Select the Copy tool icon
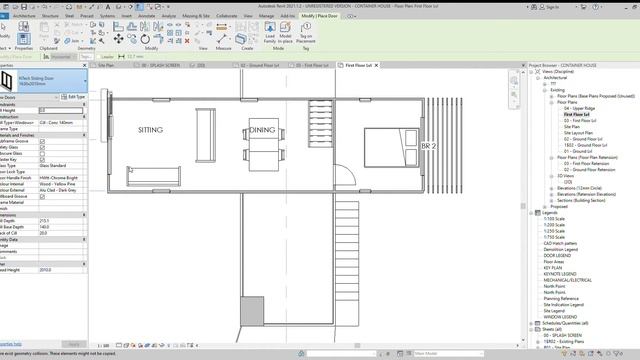The width and height of the screenshot is (640, 360). click(x=132, y=39)
